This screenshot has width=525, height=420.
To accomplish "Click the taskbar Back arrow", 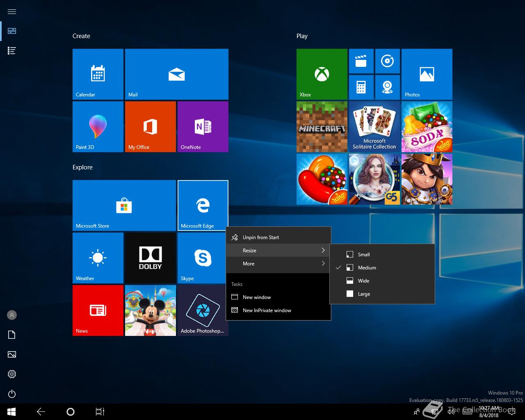I will (x=41, y=412).
